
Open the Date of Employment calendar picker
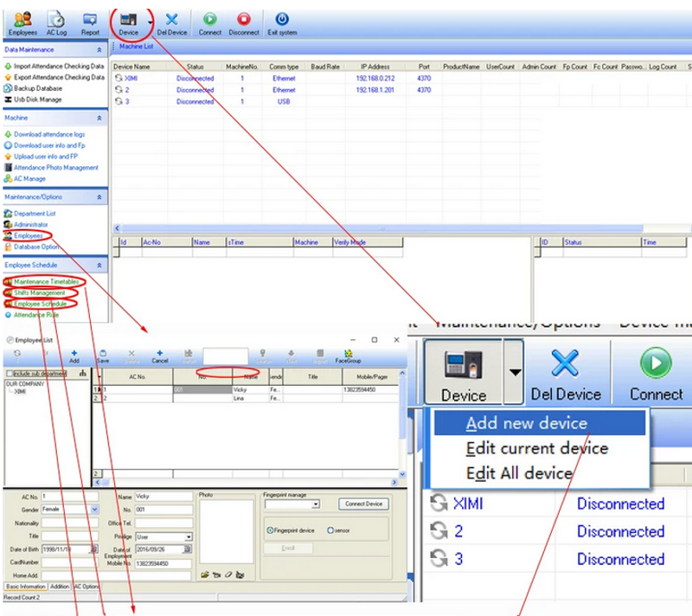click(x=188, y=549)
